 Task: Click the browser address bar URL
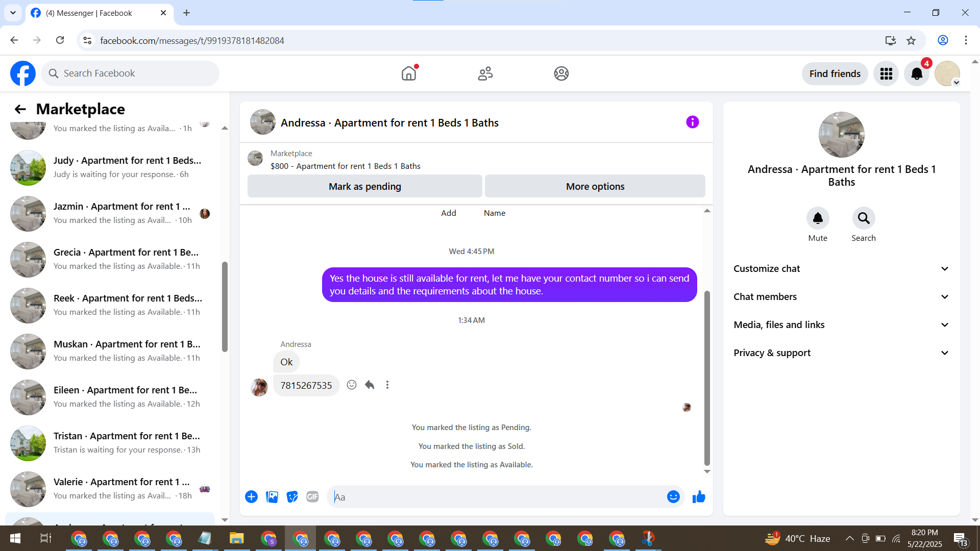[x=192, y=40]
